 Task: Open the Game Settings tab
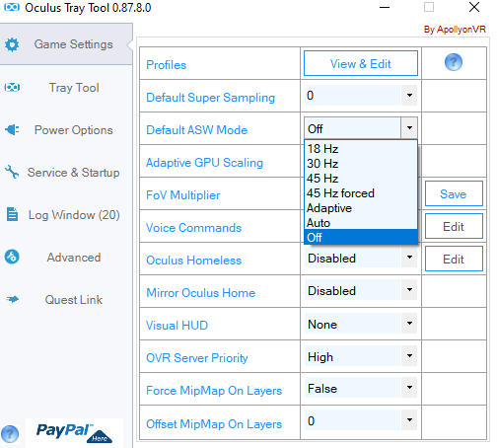pyautogui.click(x=66, y=44)
